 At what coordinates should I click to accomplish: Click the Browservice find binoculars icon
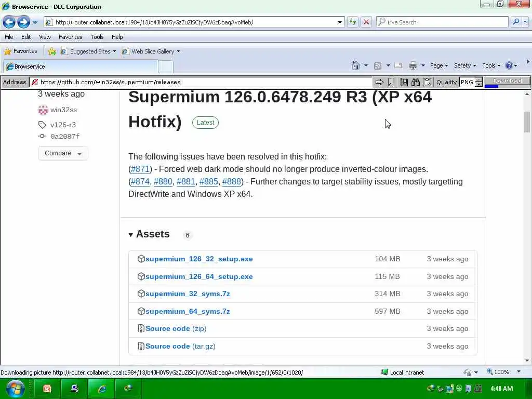point(416,82)
